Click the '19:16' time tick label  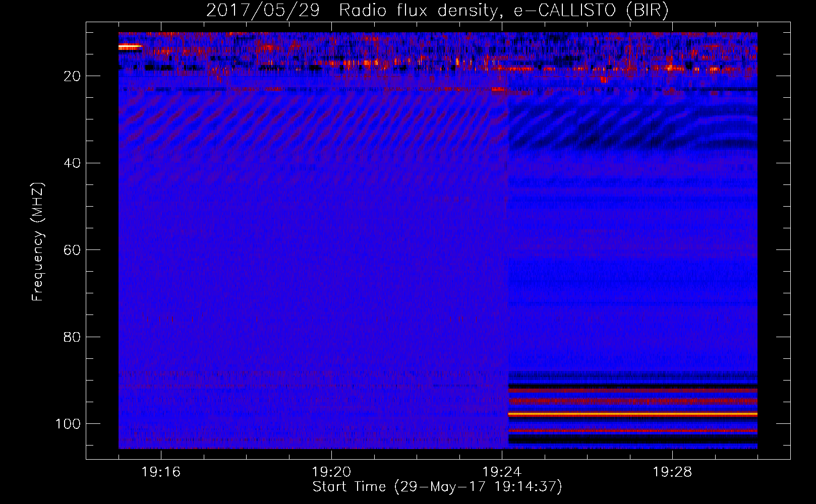coord(161,472)
